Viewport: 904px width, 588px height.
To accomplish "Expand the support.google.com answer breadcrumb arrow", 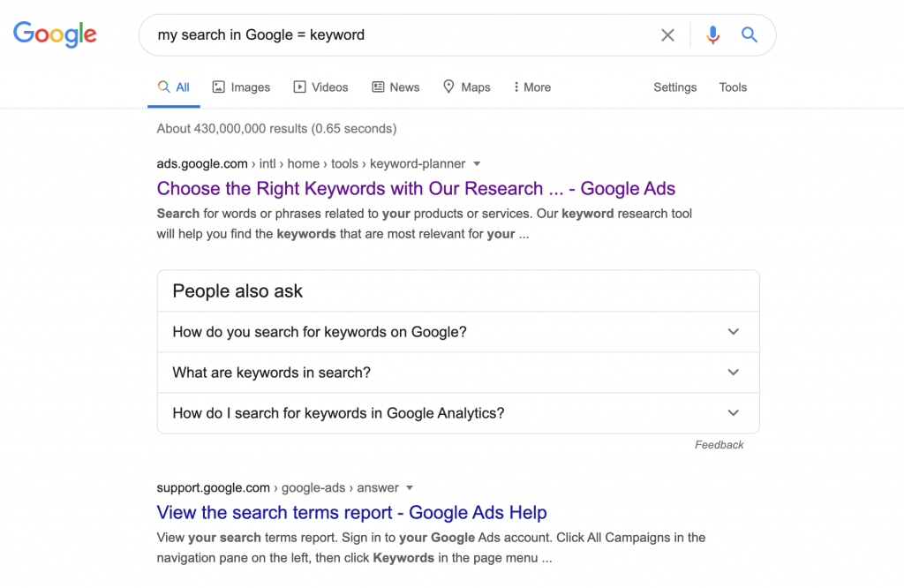I will 411,487.
